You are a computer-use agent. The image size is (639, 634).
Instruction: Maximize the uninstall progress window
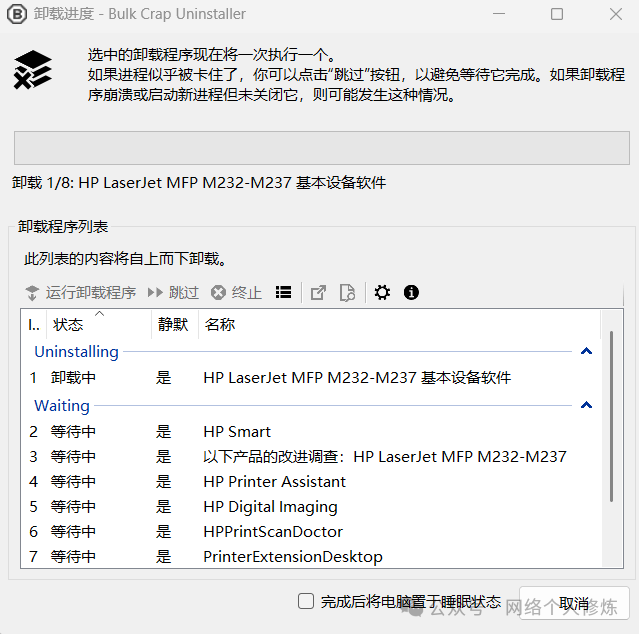pyautogui.click(x=557, y=14)
